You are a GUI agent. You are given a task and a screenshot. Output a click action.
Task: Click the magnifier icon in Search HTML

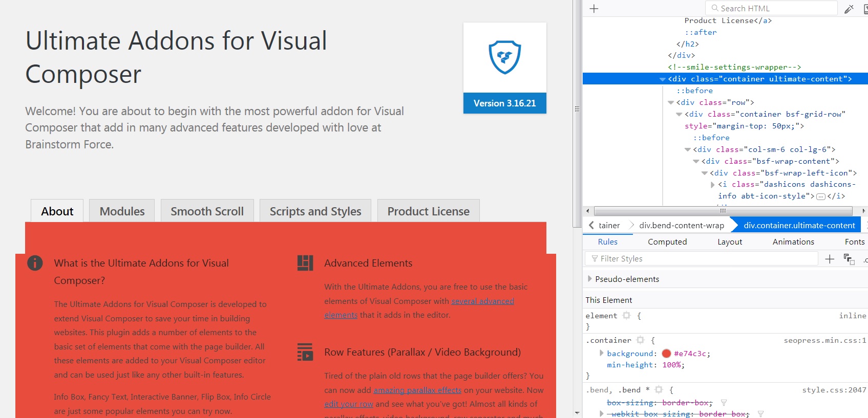tap(715, 8)
